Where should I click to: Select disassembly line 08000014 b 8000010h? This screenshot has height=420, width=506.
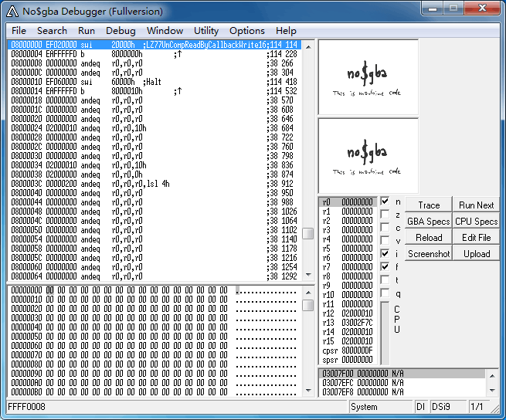pos(155,91)
